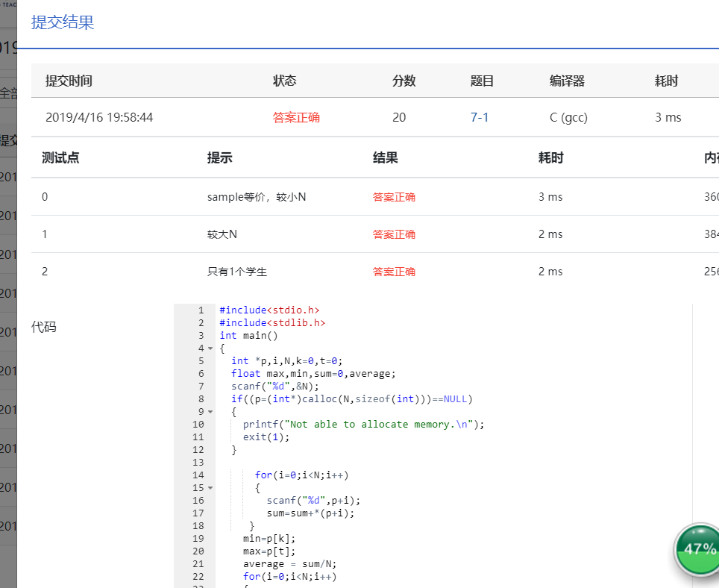Select submission time 2019/4/16 19:58:44
The width and height of the screenshot is (719, 588).
click(x=99, y=117)
